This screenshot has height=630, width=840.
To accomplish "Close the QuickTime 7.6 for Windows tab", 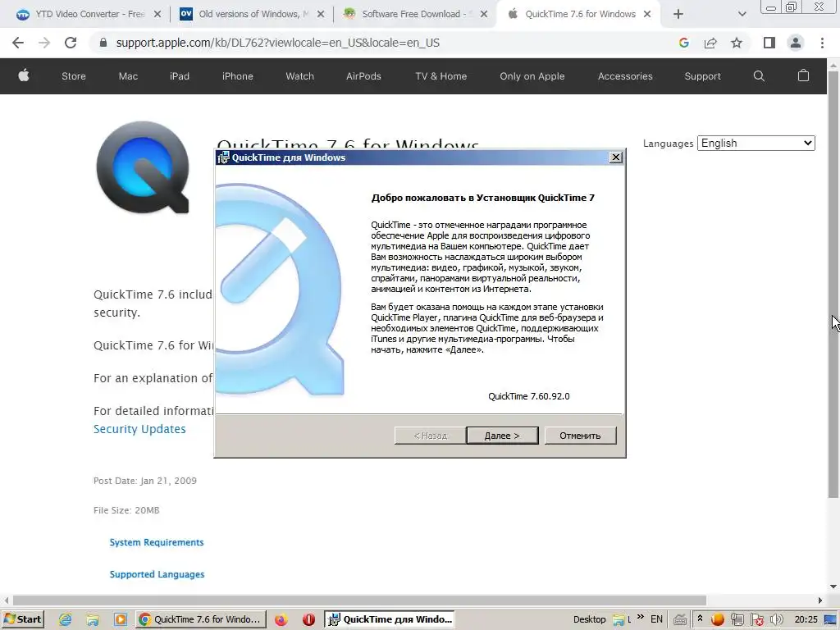I will (x=647, y=15).
